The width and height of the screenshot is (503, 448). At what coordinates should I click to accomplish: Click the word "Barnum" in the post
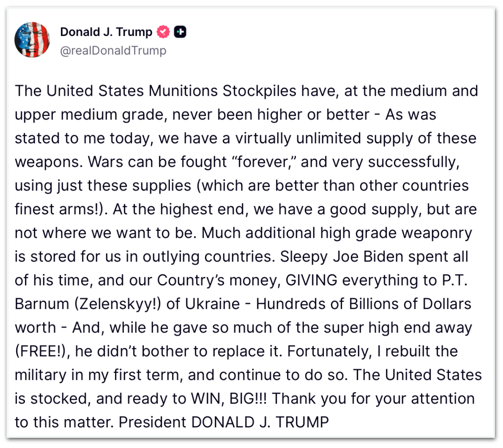click(x=42, y=304)
